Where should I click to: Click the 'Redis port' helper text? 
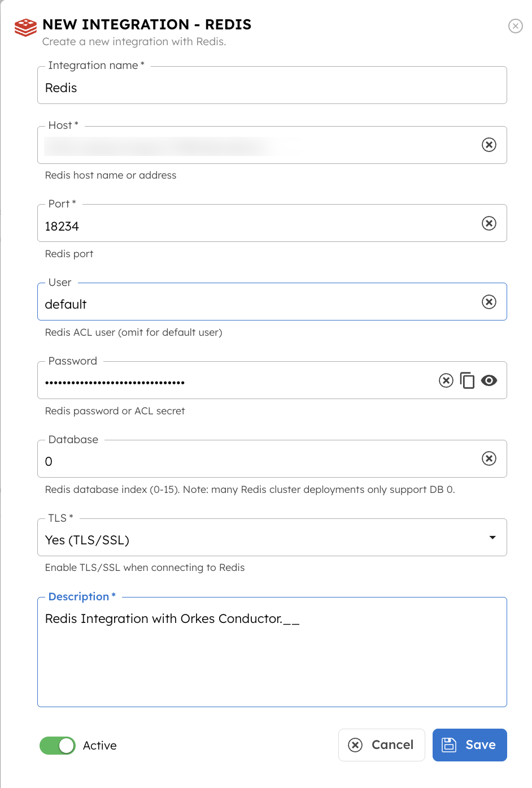point(69,254)
